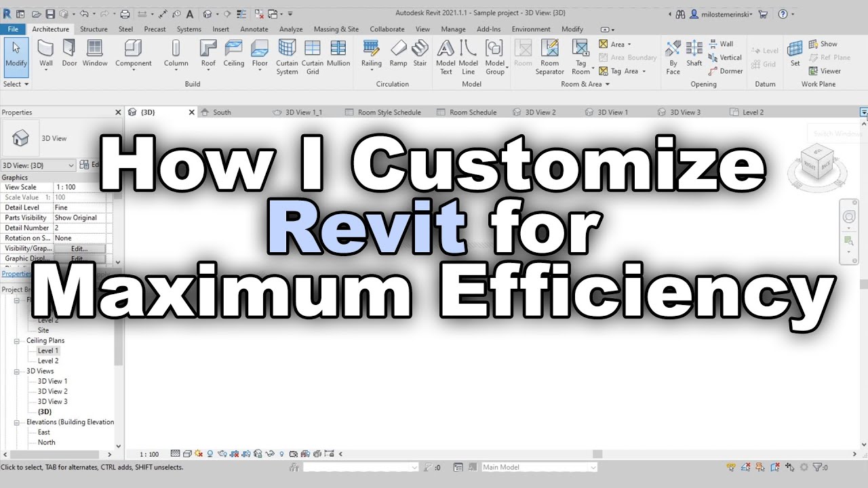
Task: Open the 3D View type selector dropdown
Action: pyautogui.click(x=70, y=165)
